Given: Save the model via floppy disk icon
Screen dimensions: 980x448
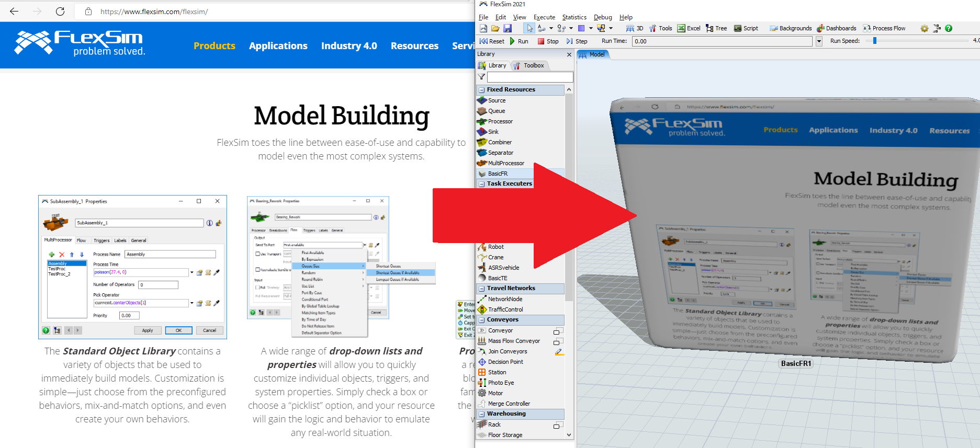Looking at the screenshot, I should (508, 28).
